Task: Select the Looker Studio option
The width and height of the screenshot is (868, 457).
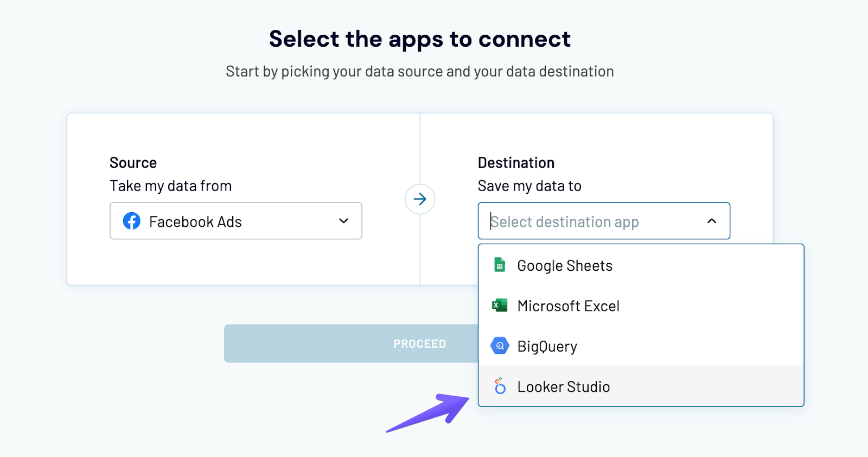Action: [564, 387]
